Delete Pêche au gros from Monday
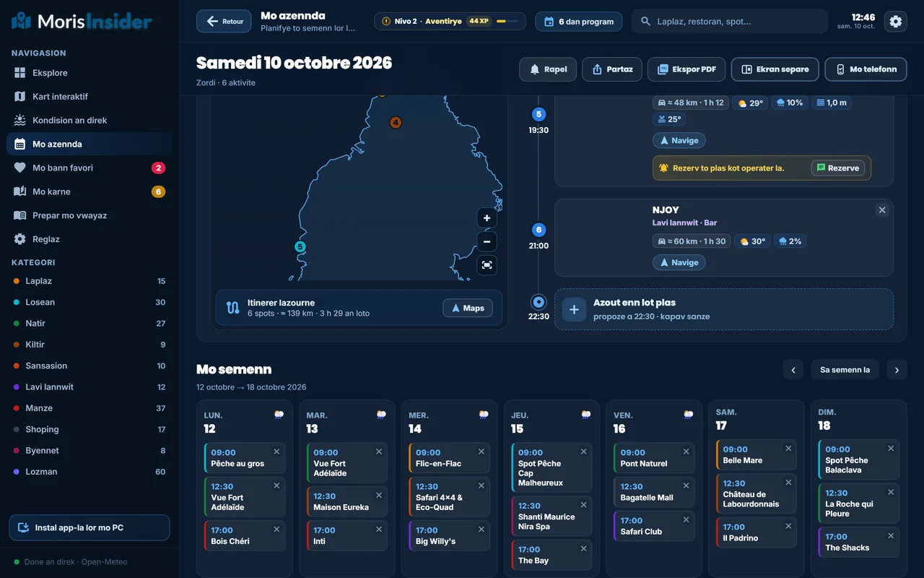 coord(276,452)
